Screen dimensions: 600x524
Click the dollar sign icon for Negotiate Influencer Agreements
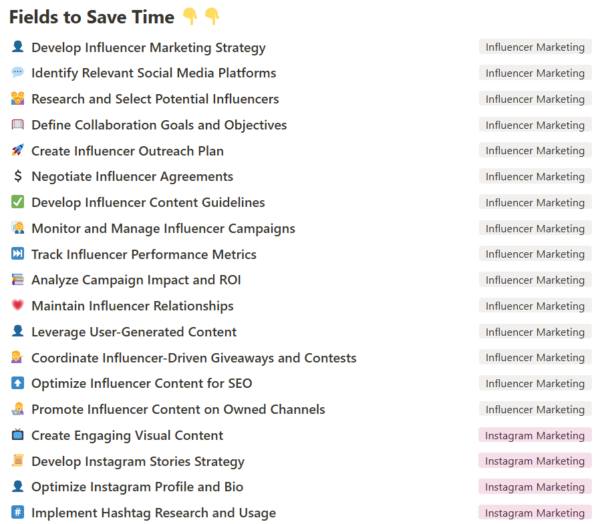tap(18, 176)
